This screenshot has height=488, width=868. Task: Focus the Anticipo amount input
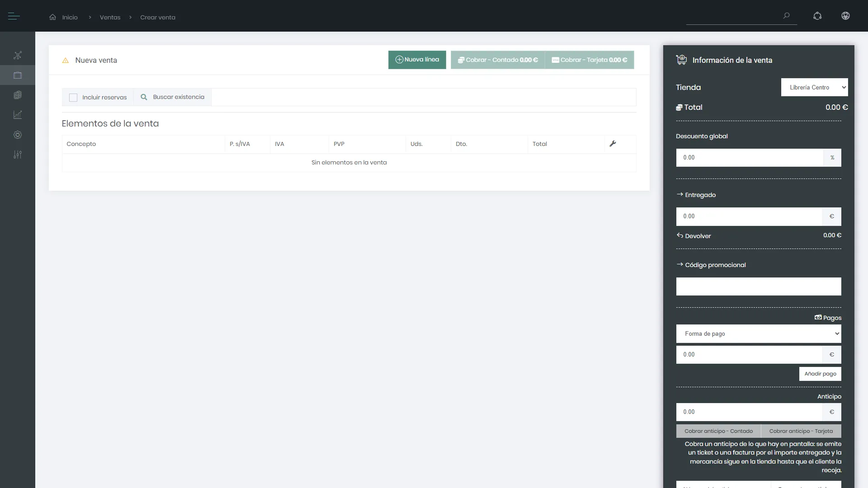click(749, 412)
